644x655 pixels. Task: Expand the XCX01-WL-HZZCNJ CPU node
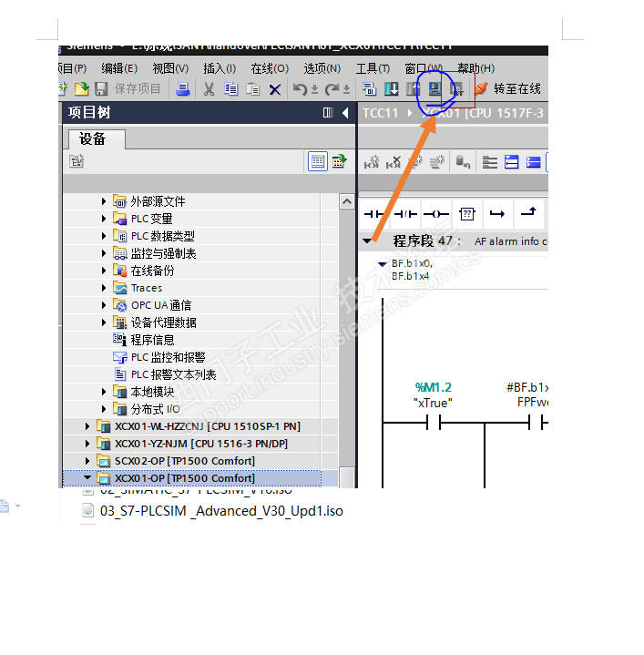87,426
